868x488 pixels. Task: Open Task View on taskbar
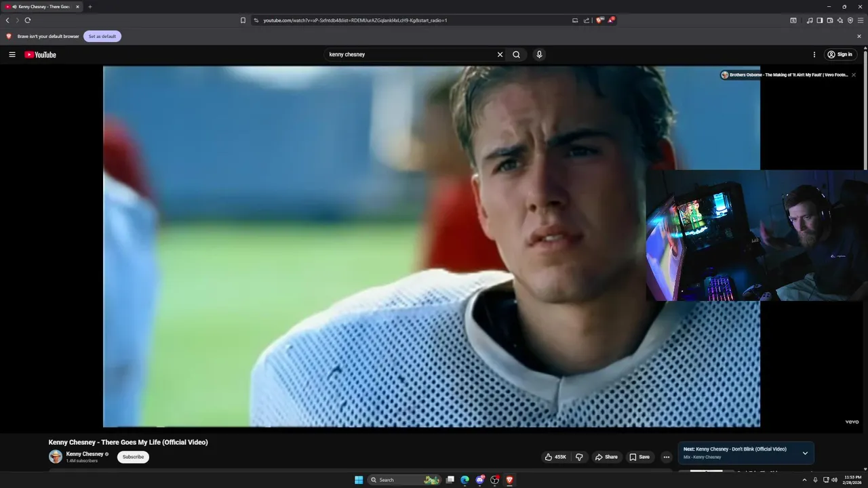(450, 480)
